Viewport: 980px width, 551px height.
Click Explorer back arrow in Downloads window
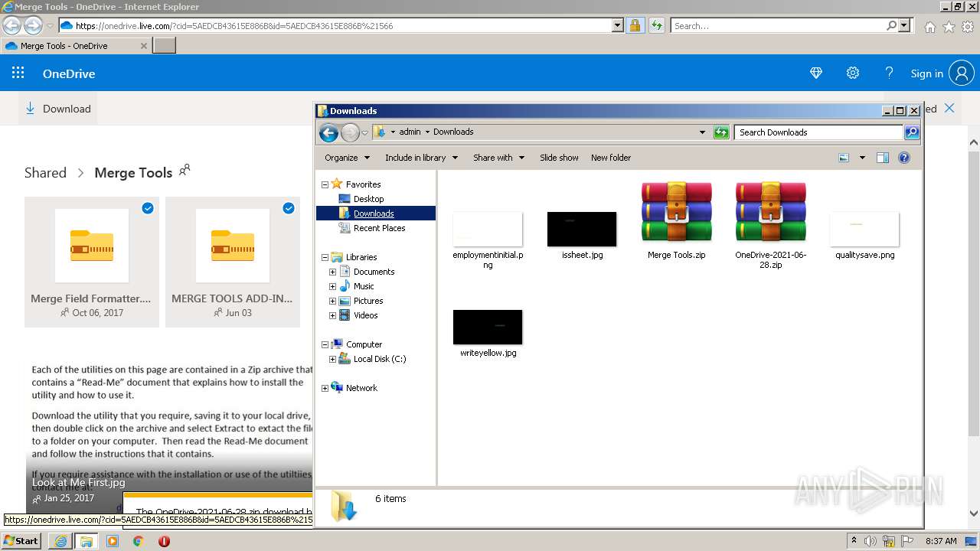328,133
